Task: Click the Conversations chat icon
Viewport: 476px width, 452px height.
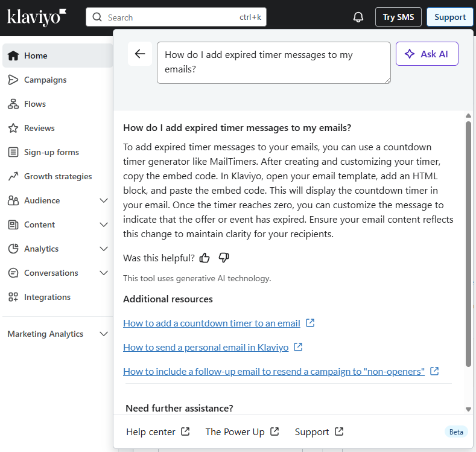Action: 13,273
